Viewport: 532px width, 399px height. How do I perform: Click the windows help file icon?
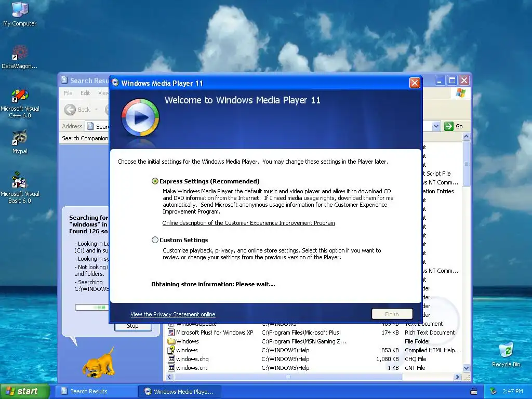coord(171,350)
